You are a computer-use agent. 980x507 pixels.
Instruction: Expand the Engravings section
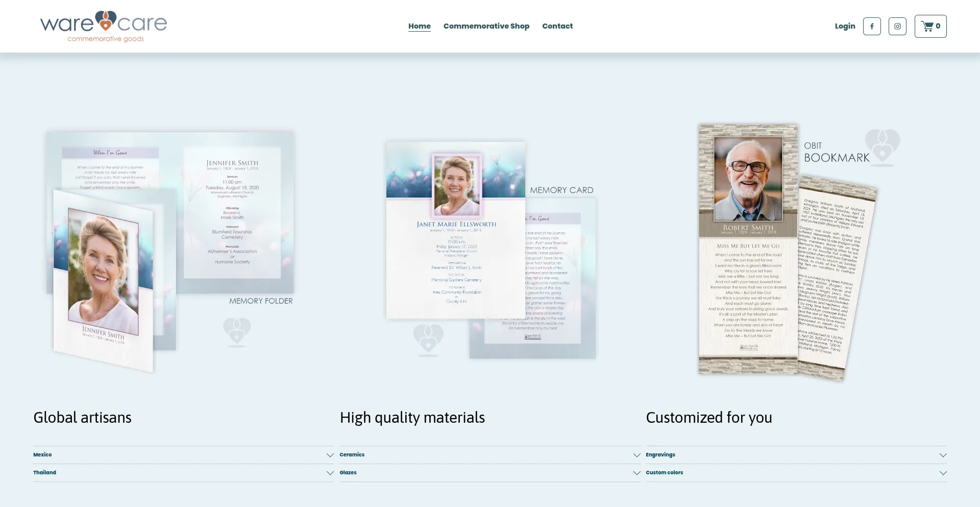pyautogui.click(x=796, y=455)
